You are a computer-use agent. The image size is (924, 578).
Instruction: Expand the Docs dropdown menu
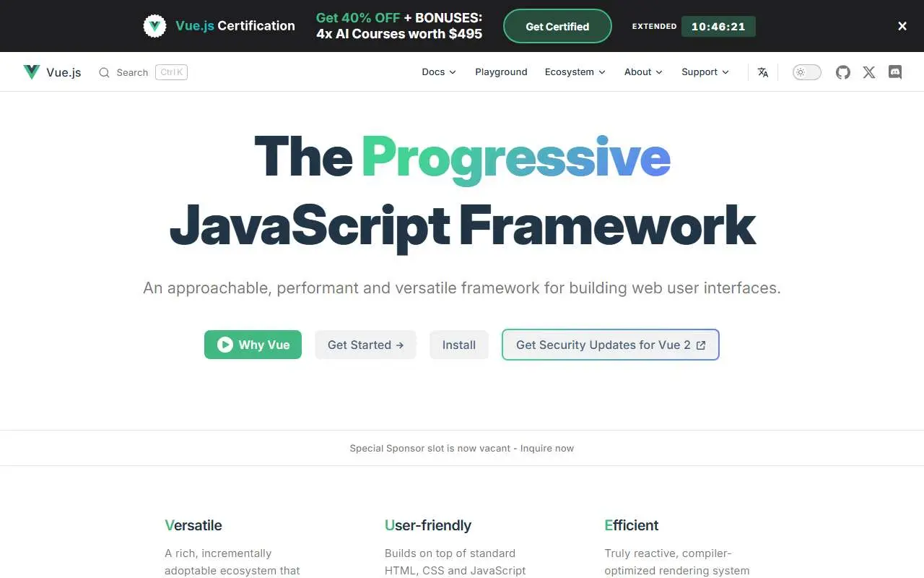439,72
